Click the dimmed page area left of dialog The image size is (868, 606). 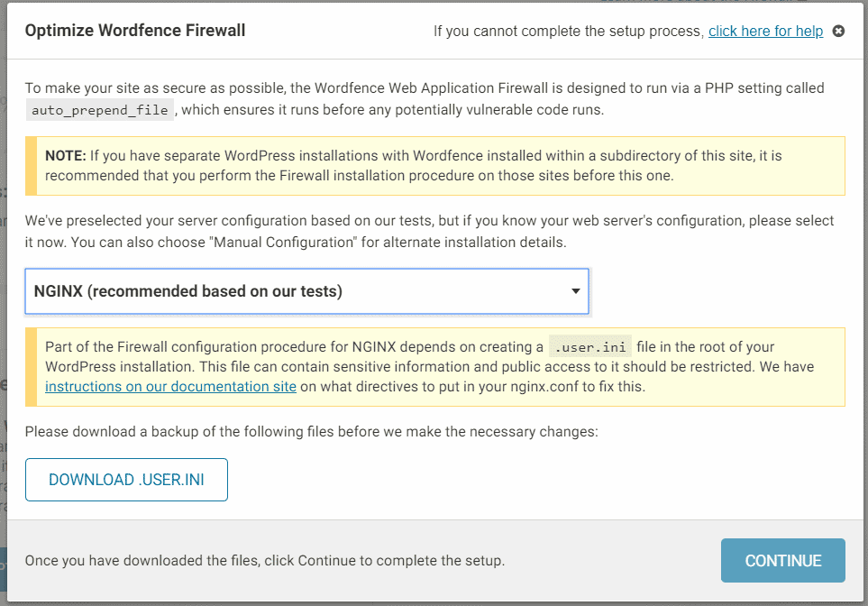(x=3, y=305)
